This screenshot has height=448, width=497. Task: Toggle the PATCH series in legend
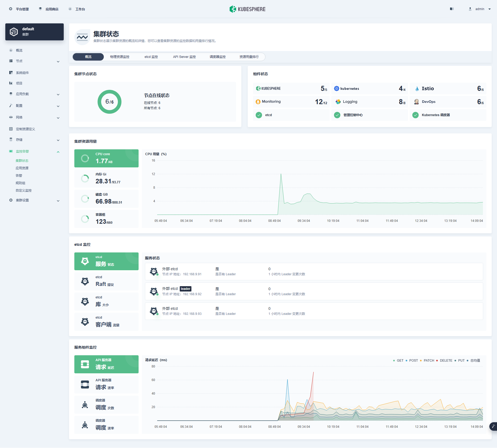(x=427, y=361)
